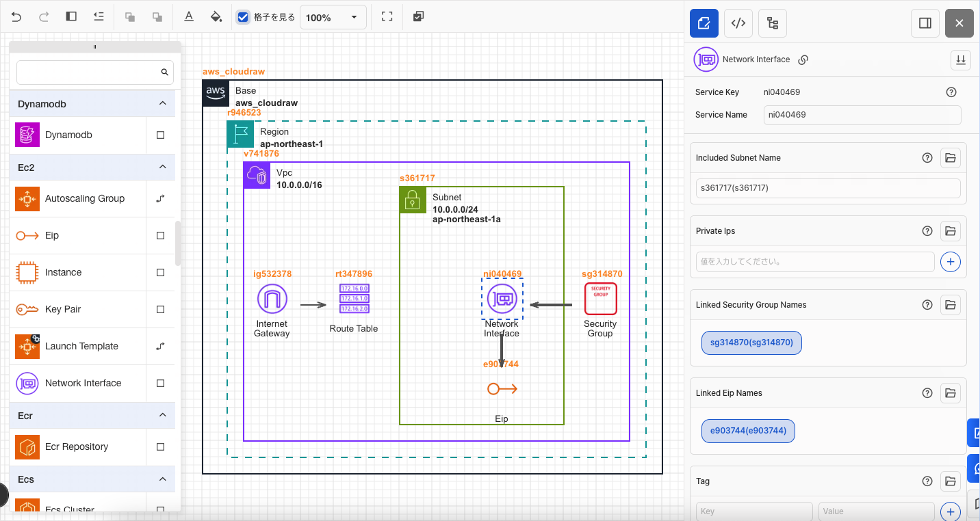This screenshot has height=521, width=980.
Task: Browse folder for Included Subnet Name
Action: [951, 158]
